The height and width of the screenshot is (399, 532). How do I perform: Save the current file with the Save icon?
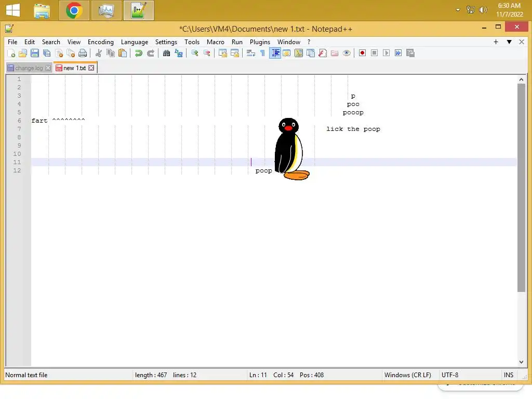(x=35, y=54)
